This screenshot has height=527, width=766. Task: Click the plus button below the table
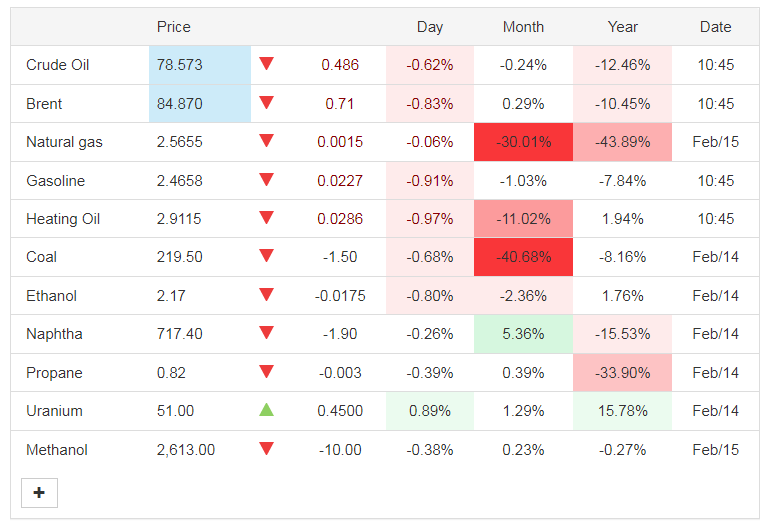39,492
